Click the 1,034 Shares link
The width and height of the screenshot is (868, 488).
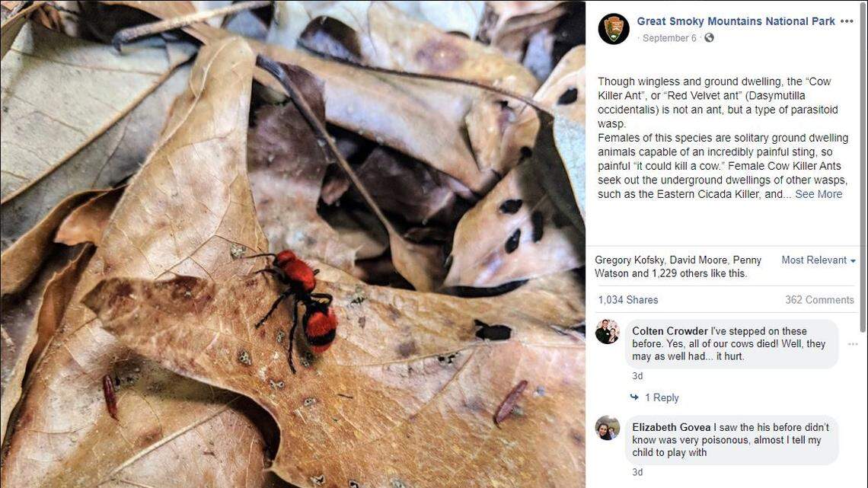627,299
